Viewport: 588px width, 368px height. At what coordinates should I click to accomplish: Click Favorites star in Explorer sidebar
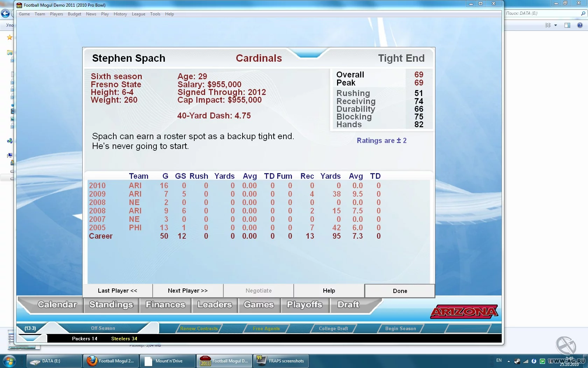(9, 37)
